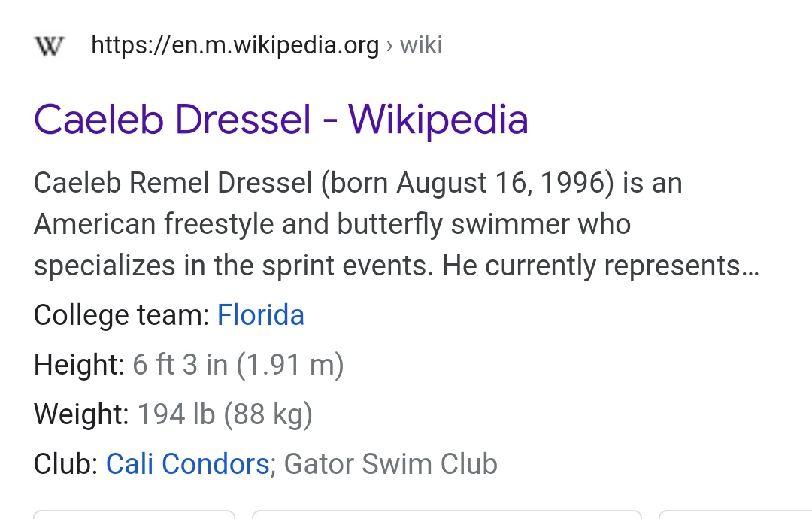Open the middle card at the bottom
Image resolution: width=812 pixels, height=519 pixels.
447,514
